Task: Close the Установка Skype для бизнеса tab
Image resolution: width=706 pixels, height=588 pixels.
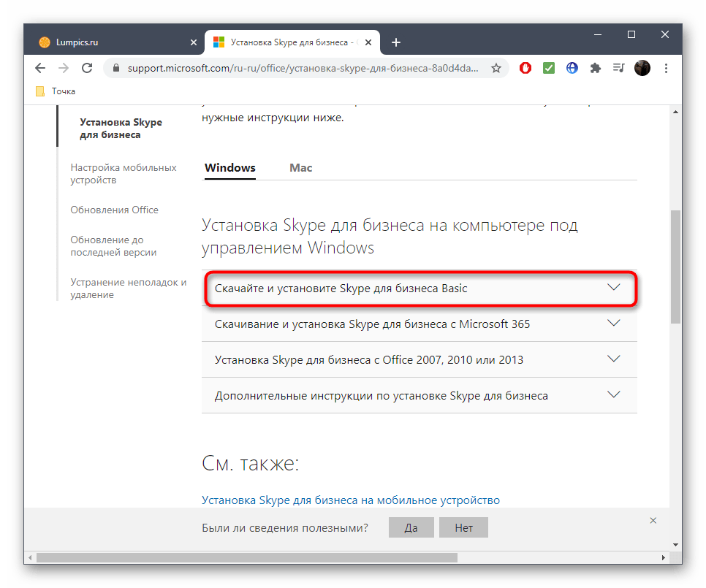Action: (368, 42)
